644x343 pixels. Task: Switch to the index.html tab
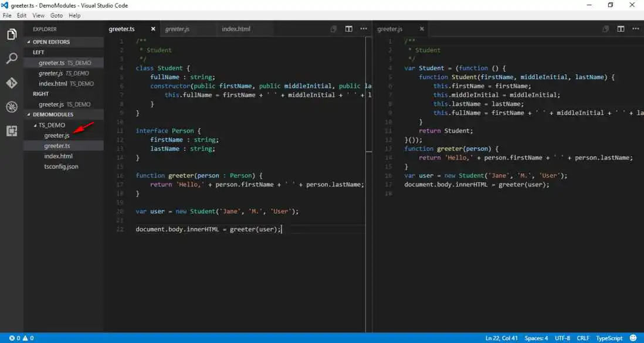(236, 29)
